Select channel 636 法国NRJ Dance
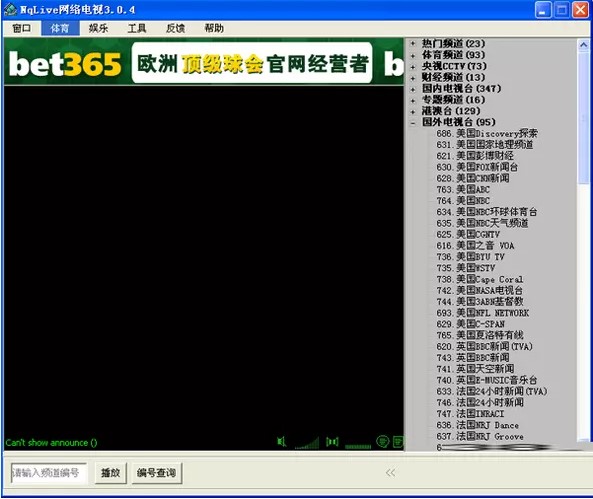 (x=478, y=425)
